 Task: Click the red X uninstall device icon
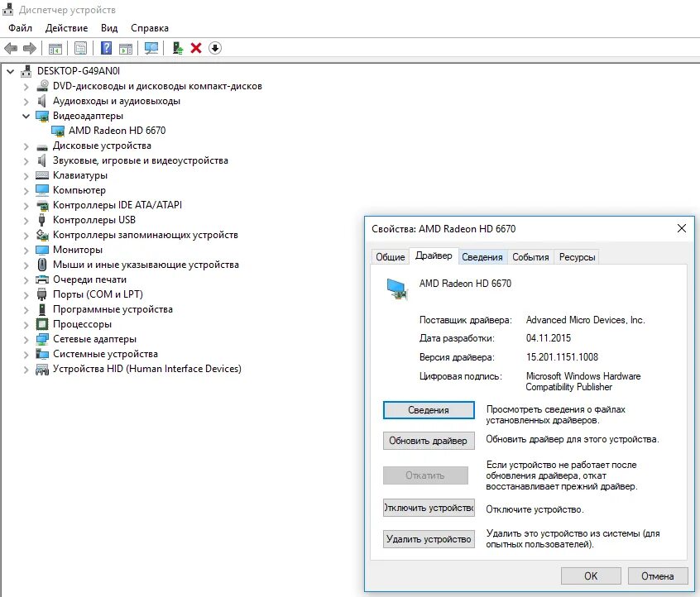pos(196,48)
